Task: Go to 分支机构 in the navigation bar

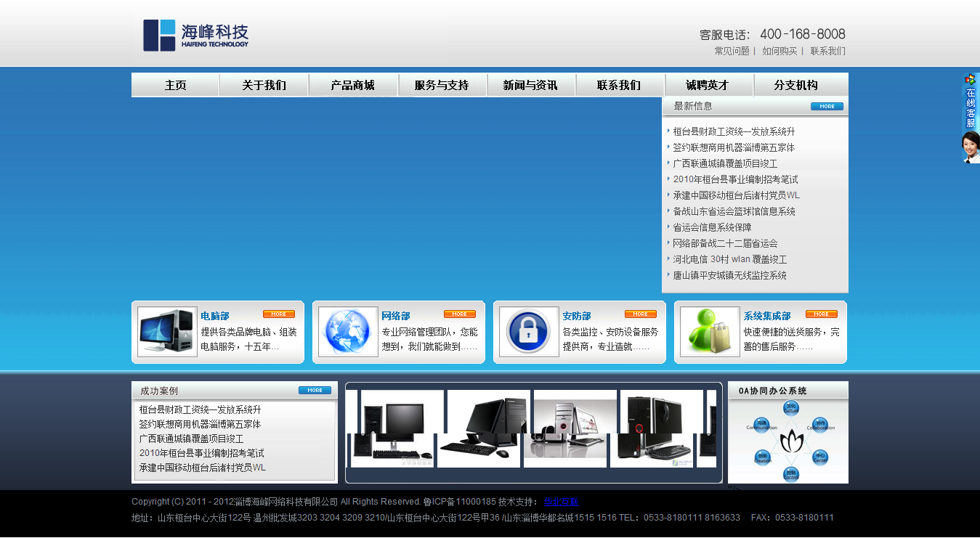Action: tap(796, 85)
